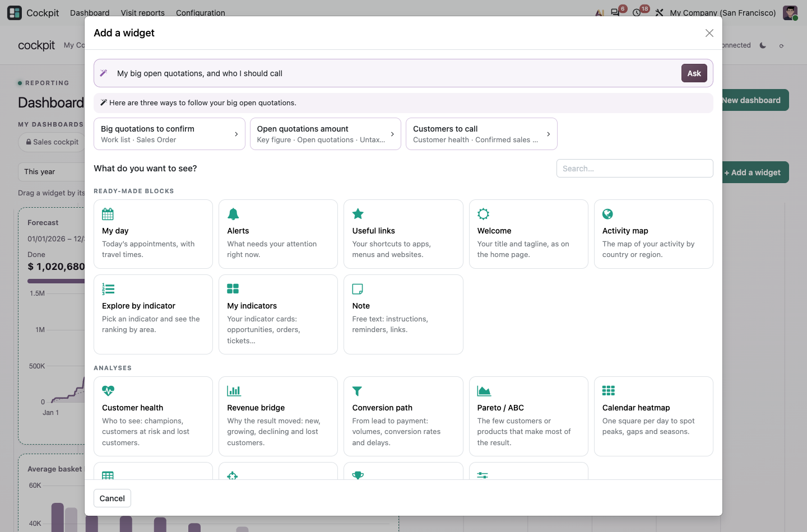807x532 pixels.
Task: Expand Open quotations amount suggestion
Action: pos(326,134)
